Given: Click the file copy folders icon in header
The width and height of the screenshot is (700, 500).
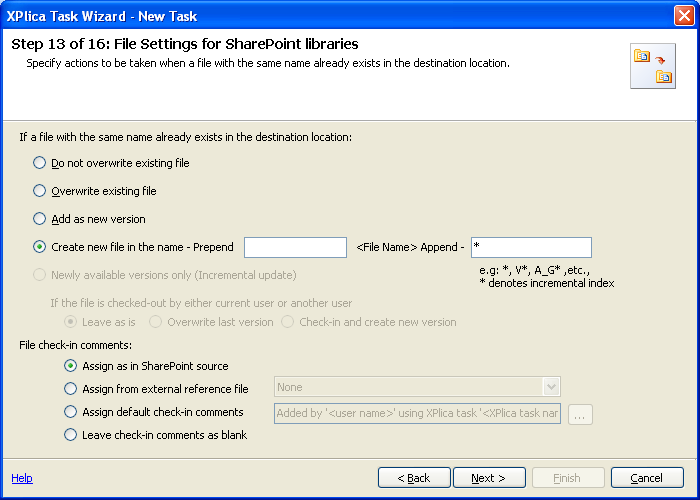Looking at the screenshot, I should pyautogui.click(x=653, y=66).
